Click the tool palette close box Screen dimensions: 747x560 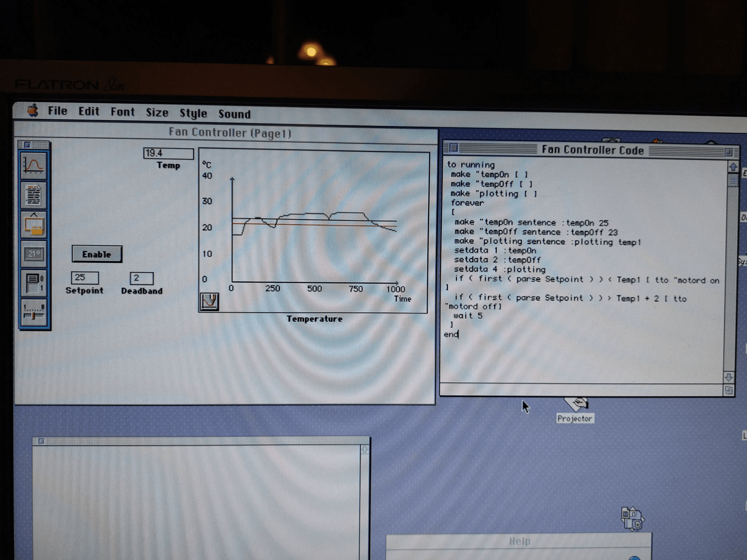[x=27, y=145]
